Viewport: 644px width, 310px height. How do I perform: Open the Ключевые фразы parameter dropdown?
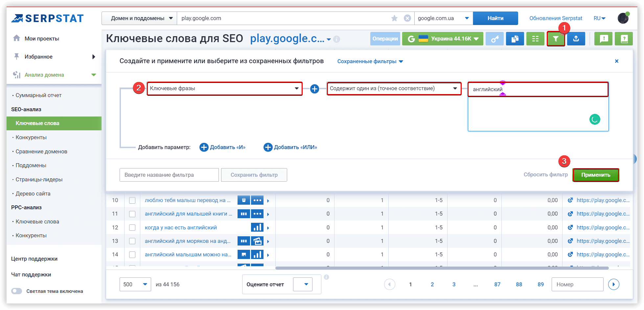224,89
